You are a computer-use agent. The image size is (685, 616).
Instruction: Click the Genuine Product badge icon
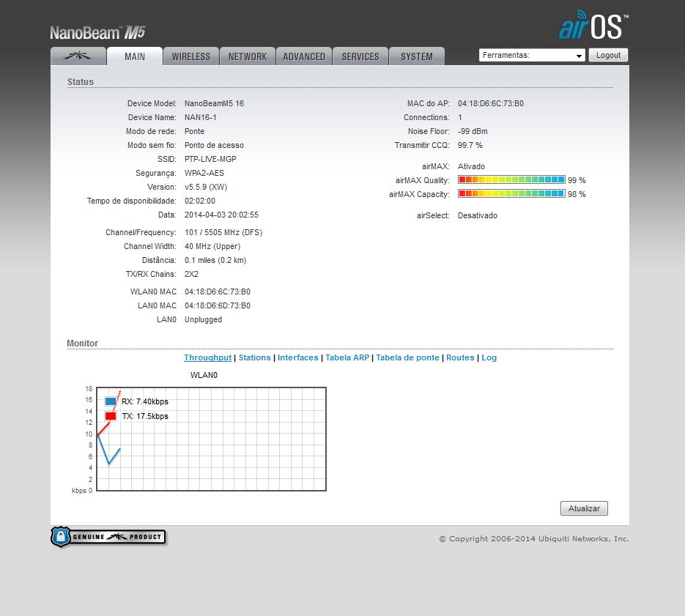click(108, 536)
